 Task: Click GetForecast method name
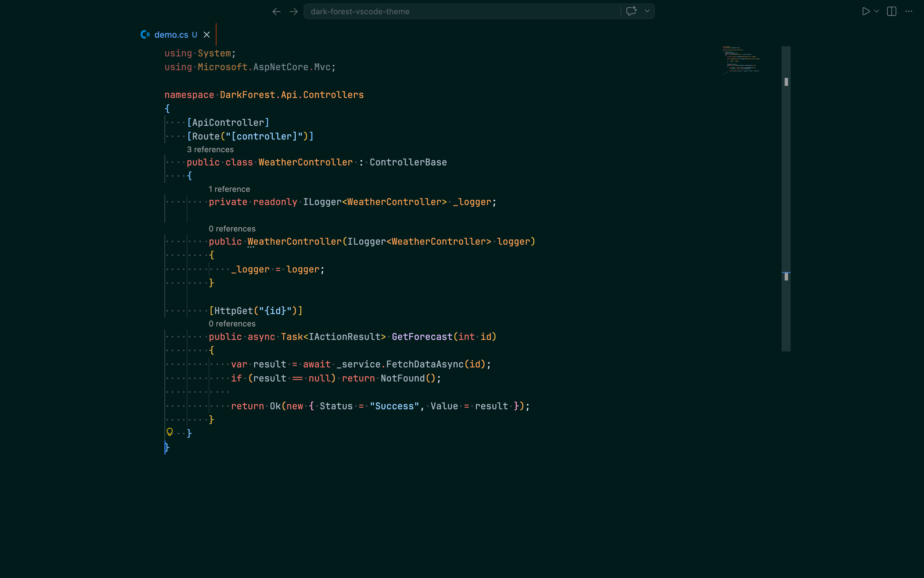[422, 337]
